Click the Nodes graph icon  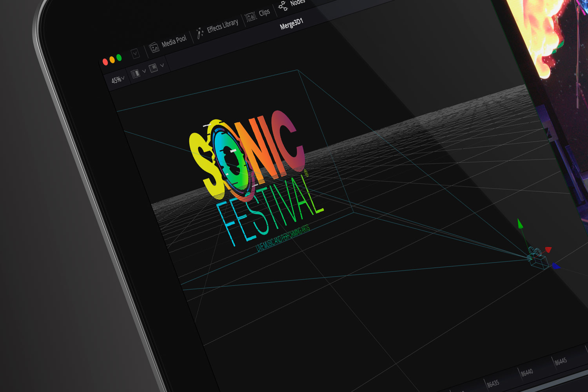283,5
